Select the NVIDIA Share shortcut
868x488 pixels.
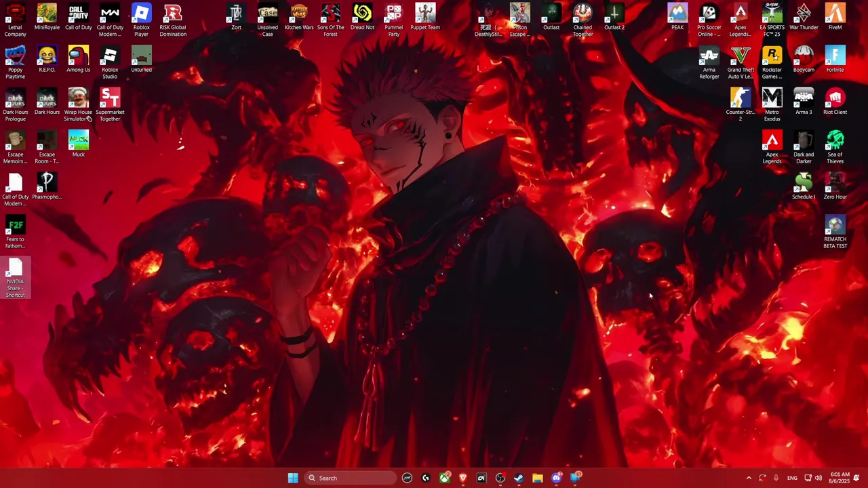point(16,278)
